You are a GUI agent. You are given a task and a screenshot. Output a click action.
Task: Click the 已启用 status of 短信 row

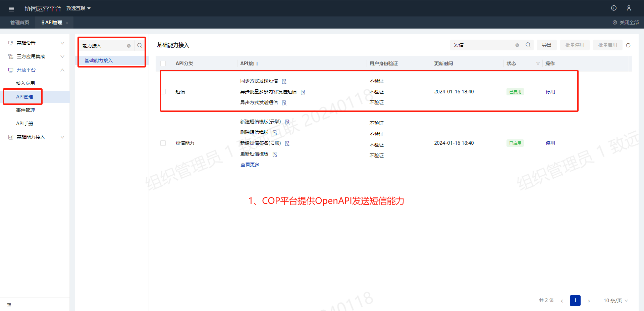(515, 92)
